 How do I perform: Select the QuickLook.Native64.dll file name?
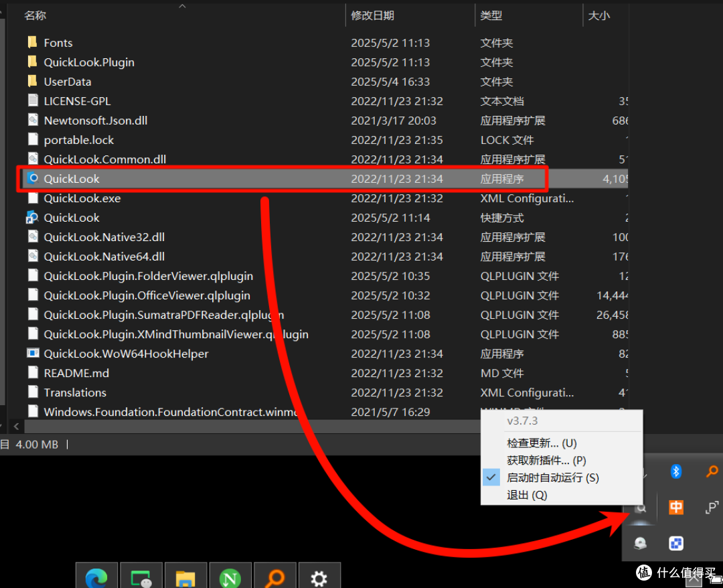click(104, 256)
